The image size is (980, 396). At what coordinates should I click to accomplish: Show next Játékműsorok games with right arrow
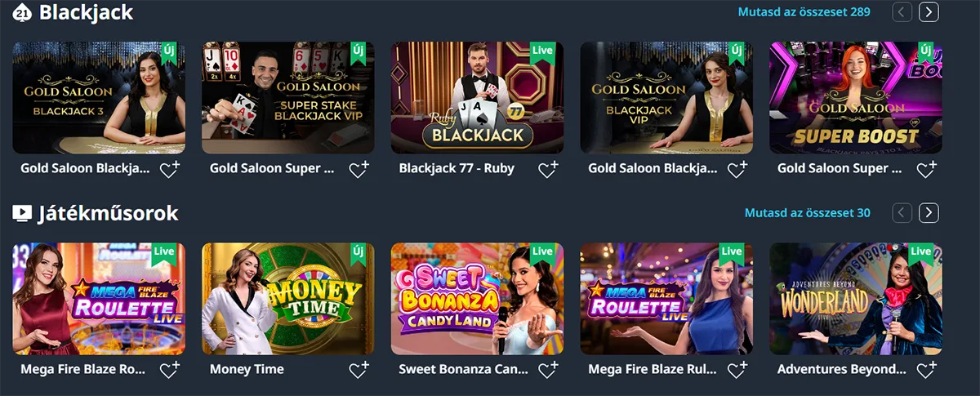pyautogui.click(x=929, y=213)
